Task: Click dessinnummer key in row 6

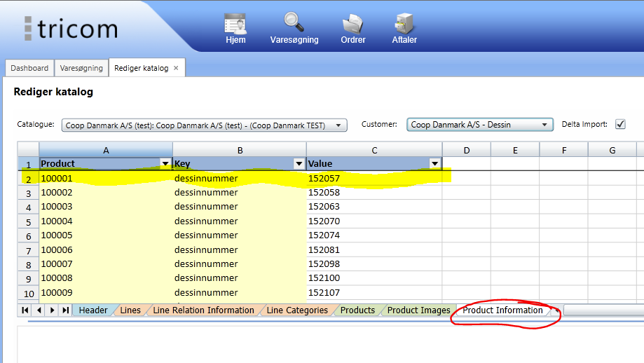Action: coord(240,235)
